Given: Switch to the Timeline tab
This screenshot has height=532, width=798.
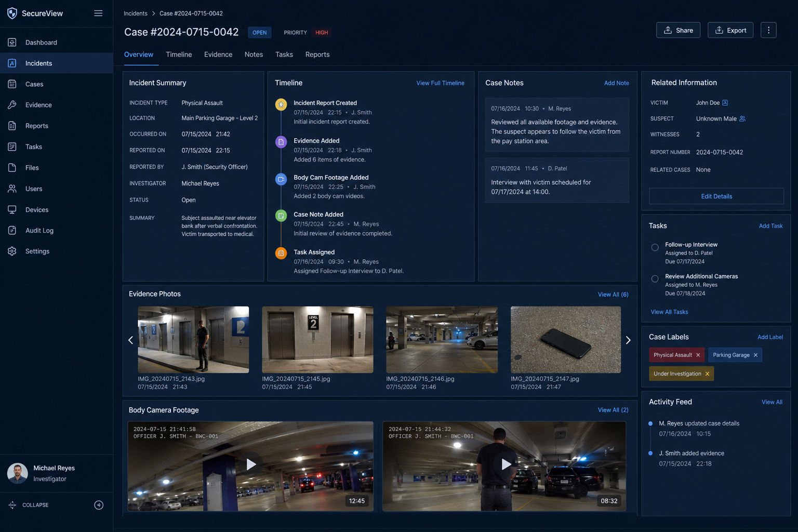Looking at the screenshot, I should point(179,55).
